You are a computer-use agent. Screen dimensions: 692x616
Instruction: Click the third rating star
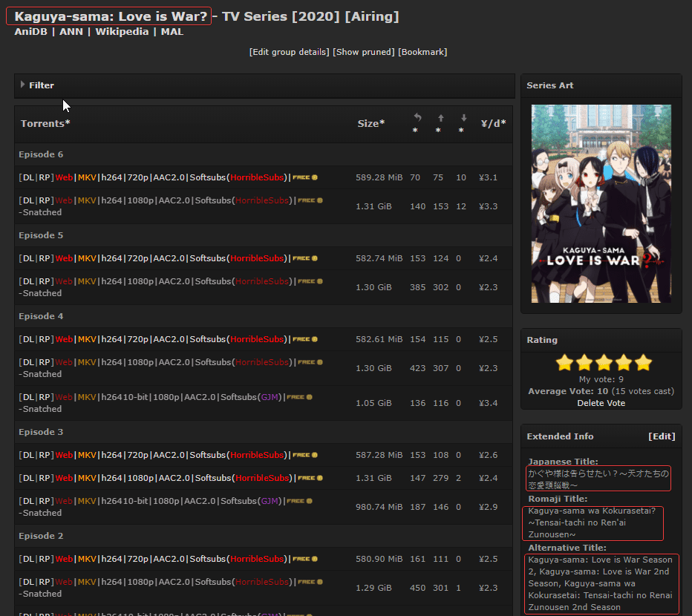(604, 363)
